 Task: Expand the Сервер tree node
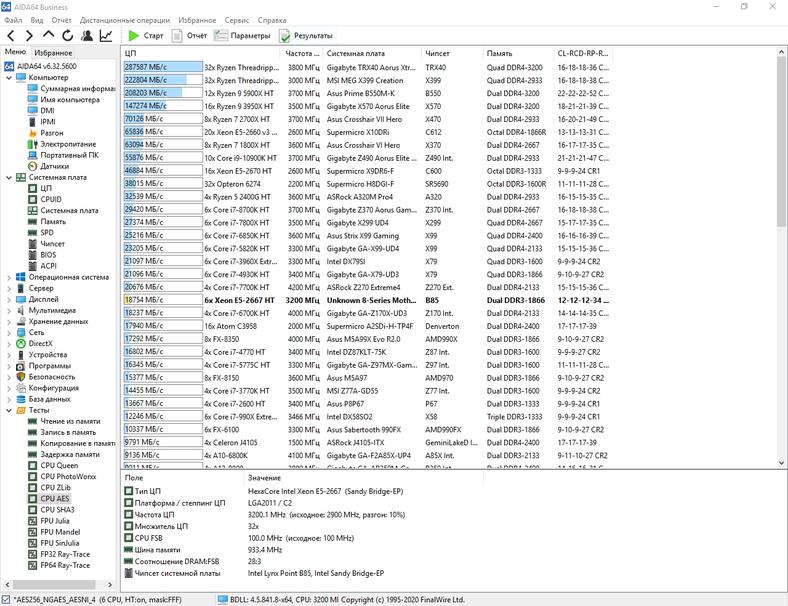(9, 288)
